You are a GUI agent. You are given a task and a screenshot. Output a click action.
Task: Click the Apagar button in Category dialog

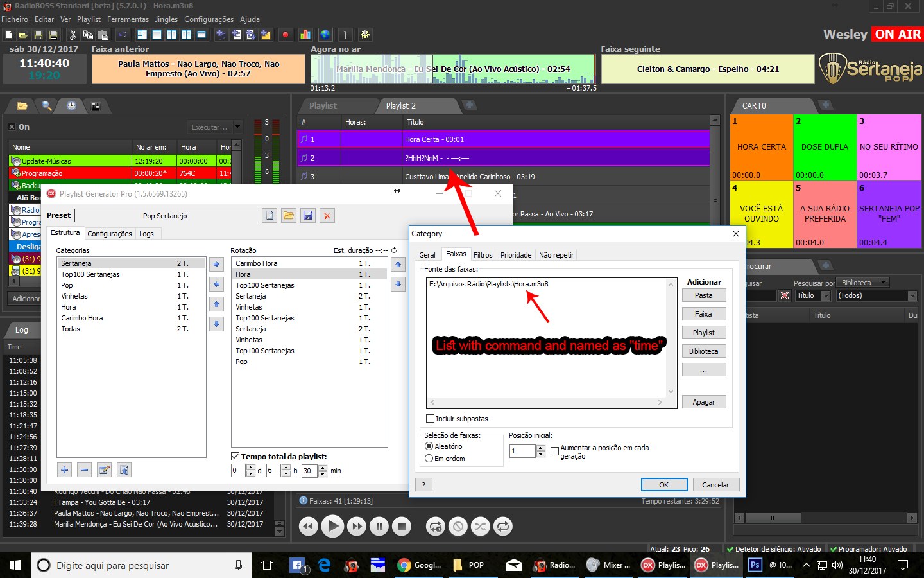(x=704, y=402)
